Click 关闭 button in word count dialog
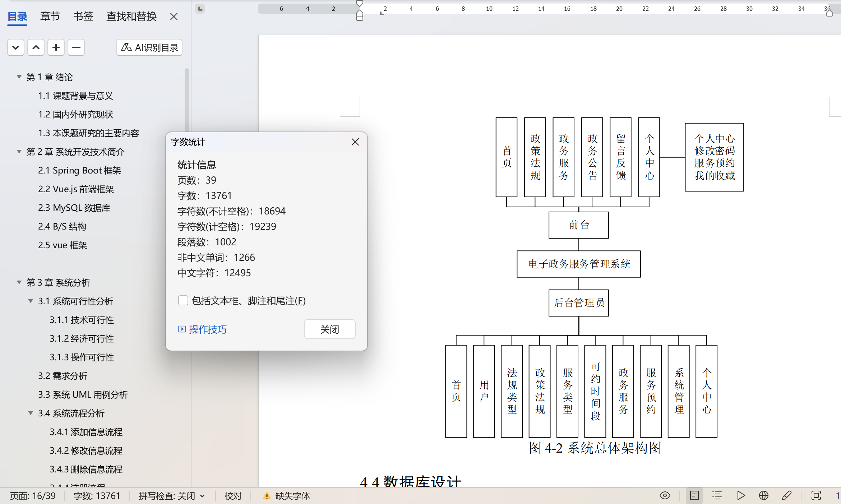This screenshot has height=504, width=841. [x=329, y=329]
